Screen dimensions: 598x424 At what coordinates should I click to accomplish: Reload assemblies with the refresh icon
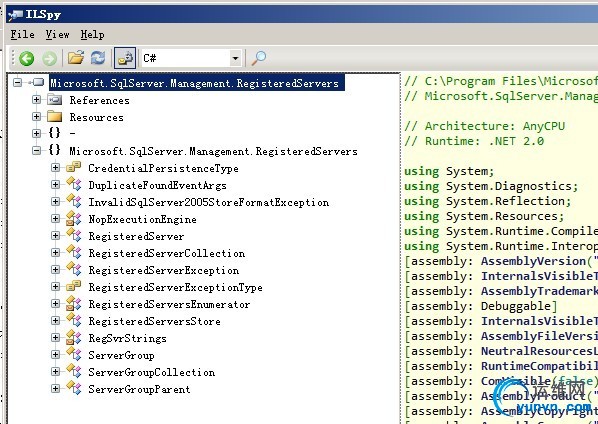tap(98, 58)
